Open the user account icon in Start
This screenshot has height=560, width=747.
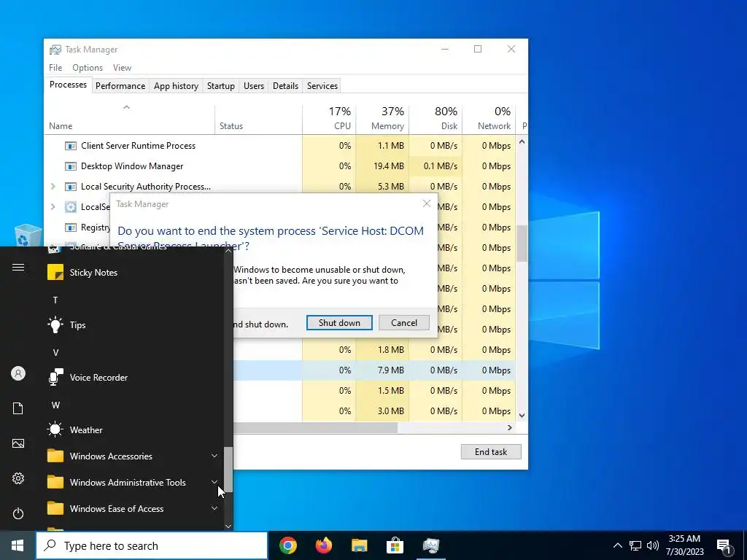point(18,373)
